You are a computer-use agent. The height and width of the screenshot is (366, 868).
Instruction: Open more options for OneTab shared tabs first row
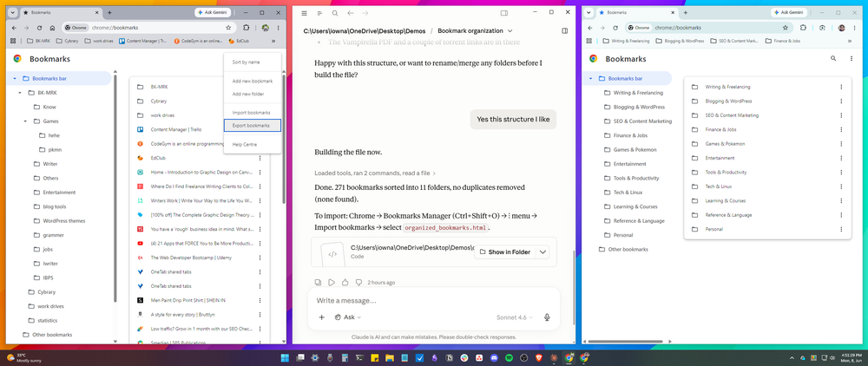click(x=260, y=272)
